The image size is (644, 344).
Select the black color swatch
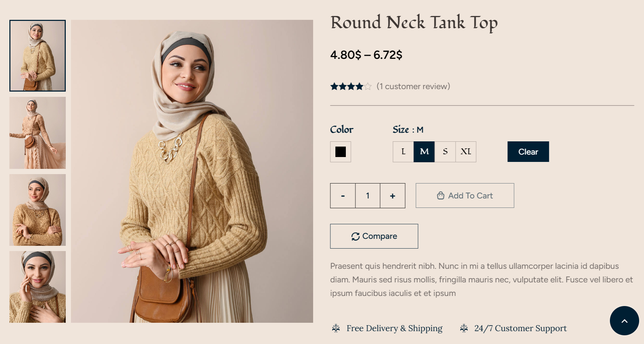point(340,152)
